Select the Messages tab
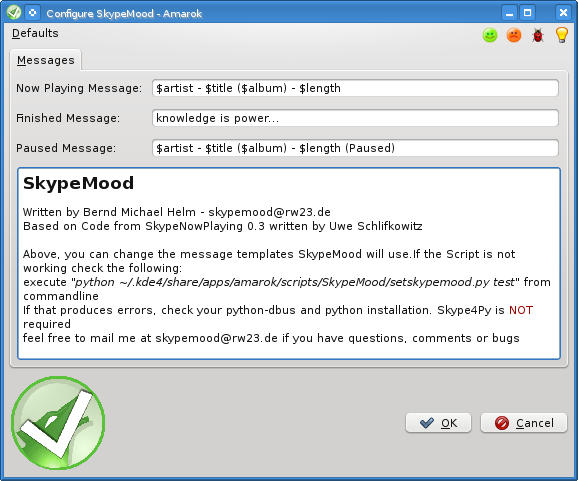The image size is (578, 481). pos(46,60)
